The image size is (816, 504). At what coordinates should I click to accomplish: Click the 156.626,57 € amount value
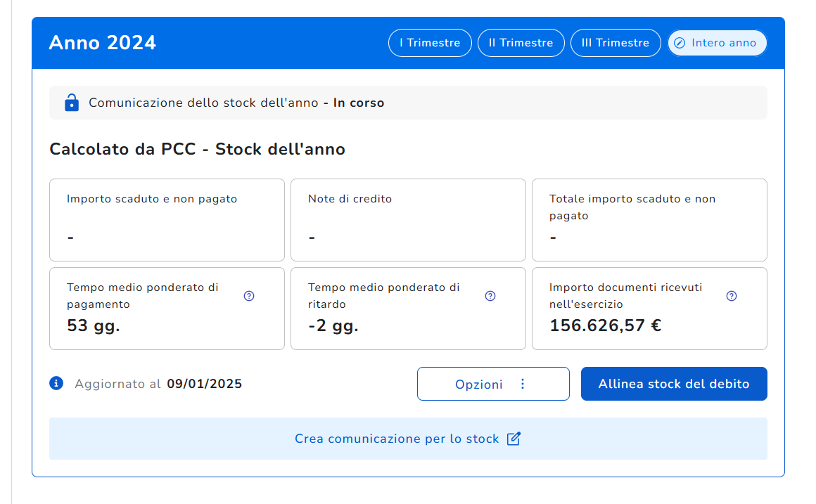tap(605, 325)
